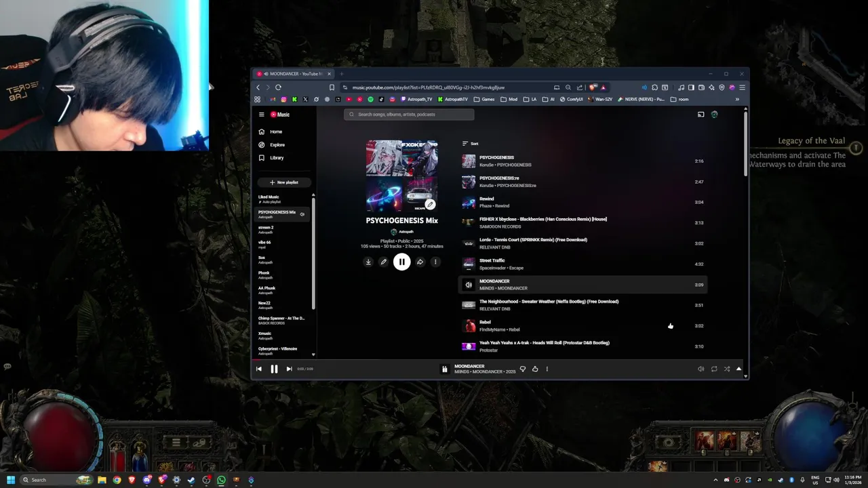Open File Explorer from the taskbar
Image resolution: width=868 pixels, height=488 pixels.
point(102,480)
